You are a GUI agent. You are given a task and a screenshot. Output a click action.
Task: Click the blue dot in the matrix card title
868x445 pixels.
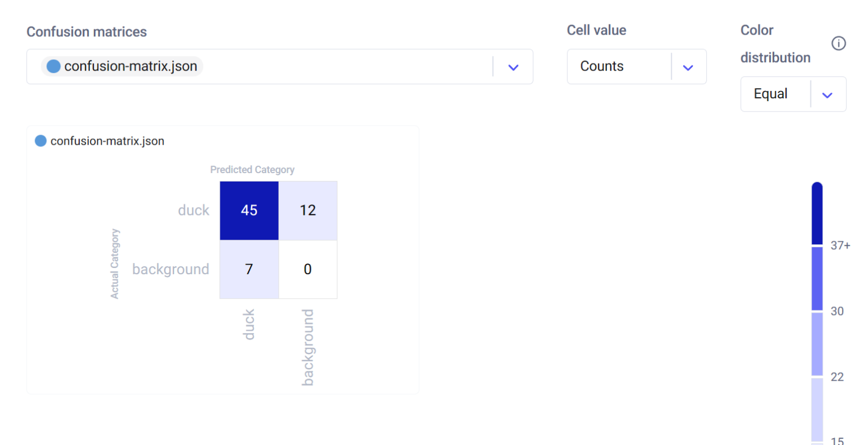click(41, 141)
